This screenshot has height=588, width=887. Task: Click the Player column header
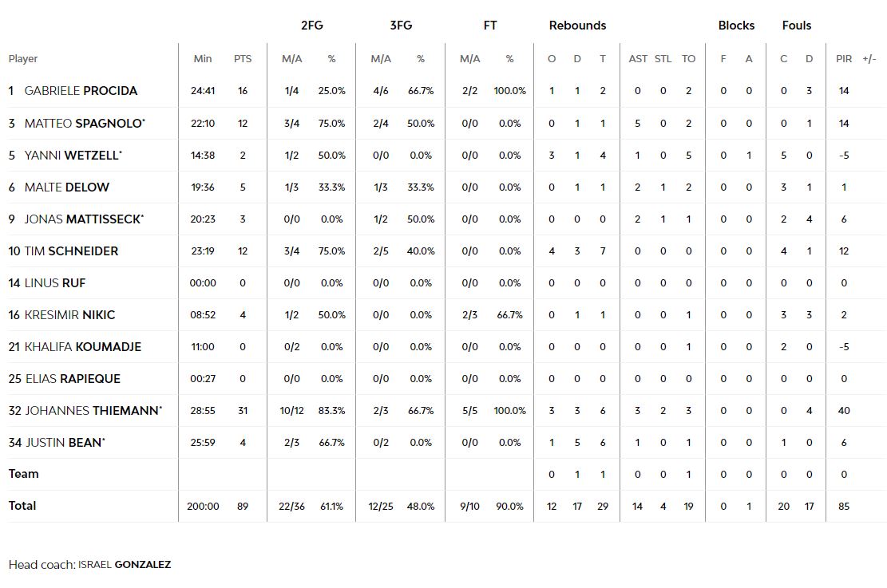23,59
